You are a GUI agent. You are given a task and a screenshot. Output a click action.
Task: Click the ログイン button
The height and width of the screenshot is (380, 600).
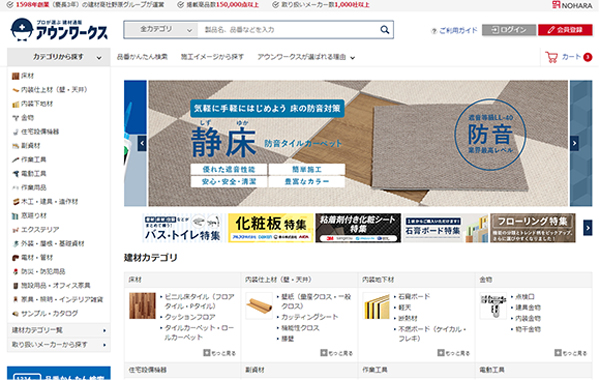click(x=509, y=30)
